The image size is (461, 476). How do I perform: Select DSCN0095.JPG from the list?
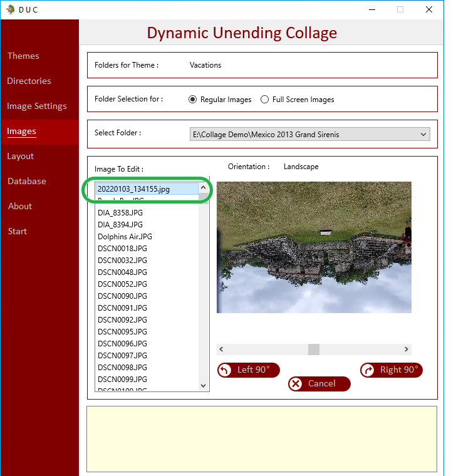coord(122,331)
